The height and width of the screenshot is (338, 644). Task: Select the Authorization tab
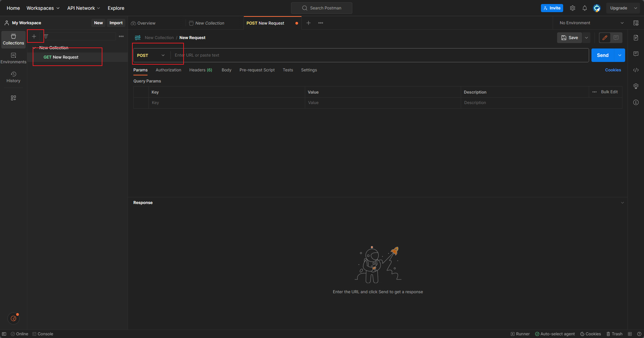(168, 70)
